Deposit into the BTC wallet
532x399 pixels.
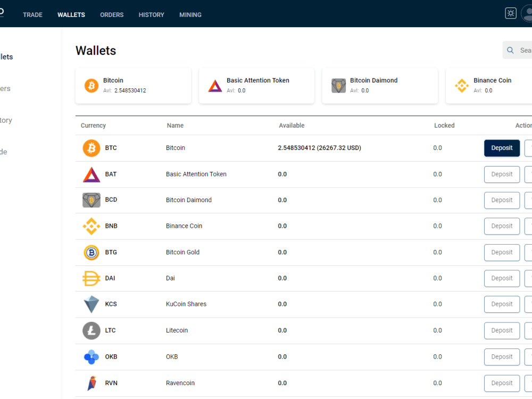pyautogui.click(x=502, y=148)
